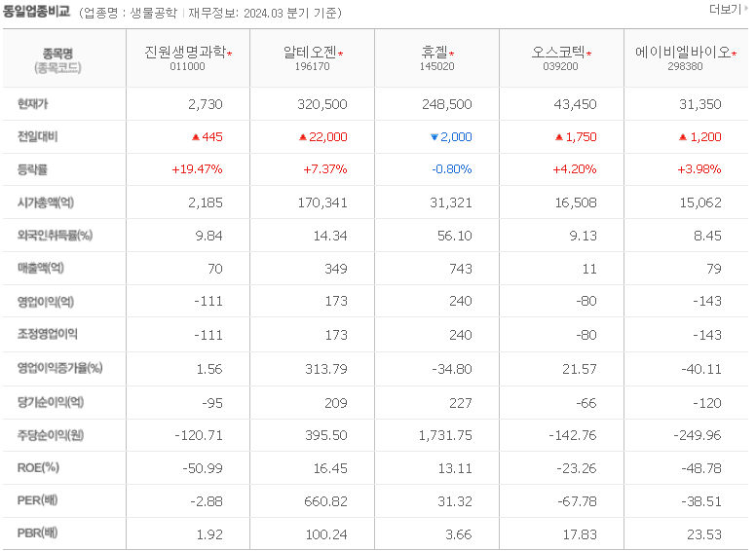
Task: Click the change rate +19.47%
Action: point(197,169)
